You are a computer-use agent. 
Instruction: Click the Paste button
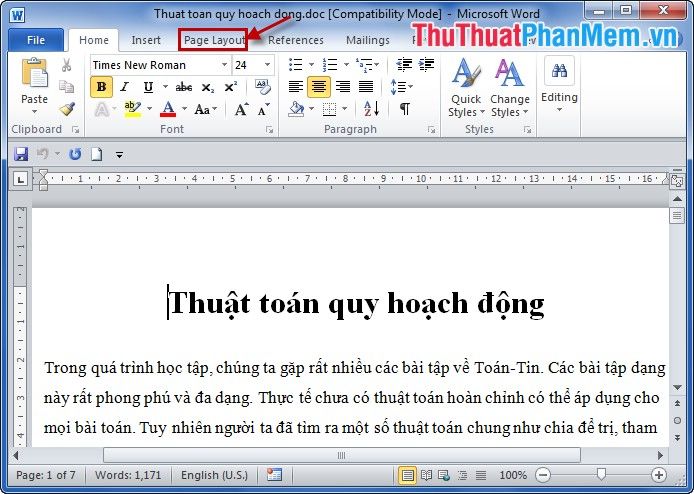(34, 85)
